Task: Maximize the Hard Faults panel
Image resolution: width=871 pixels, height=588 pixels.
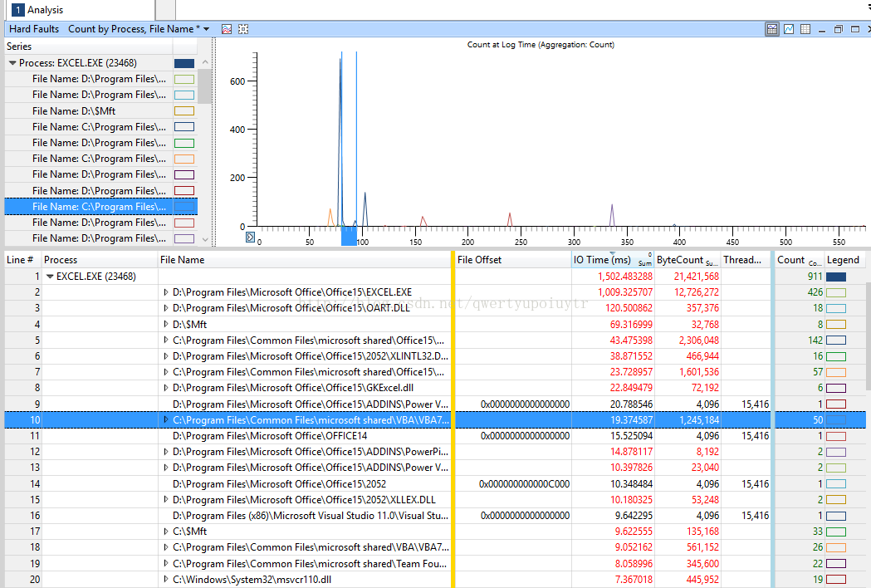Action: [855, 29]
